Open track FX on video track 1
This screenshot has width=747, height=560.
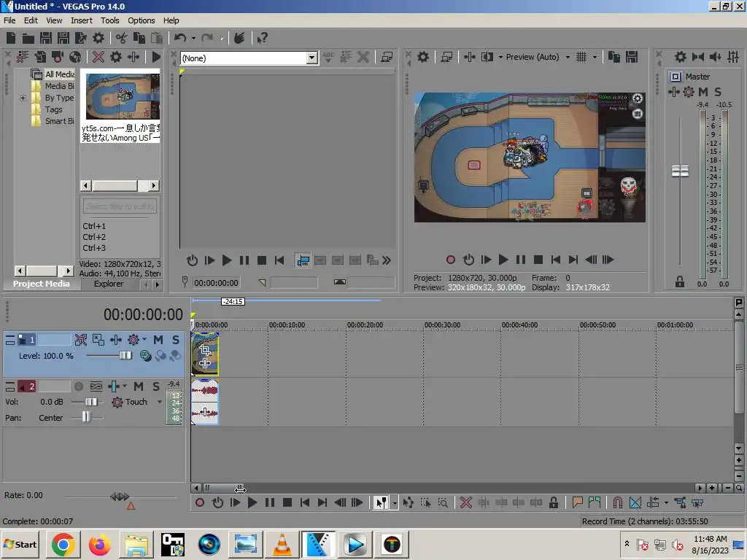[x=116, y=340]
